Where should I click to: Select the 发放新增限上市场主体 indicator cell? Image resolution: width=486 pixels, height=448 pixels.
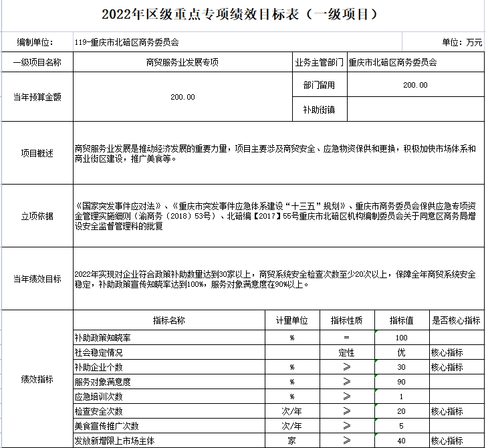(169, 441)
